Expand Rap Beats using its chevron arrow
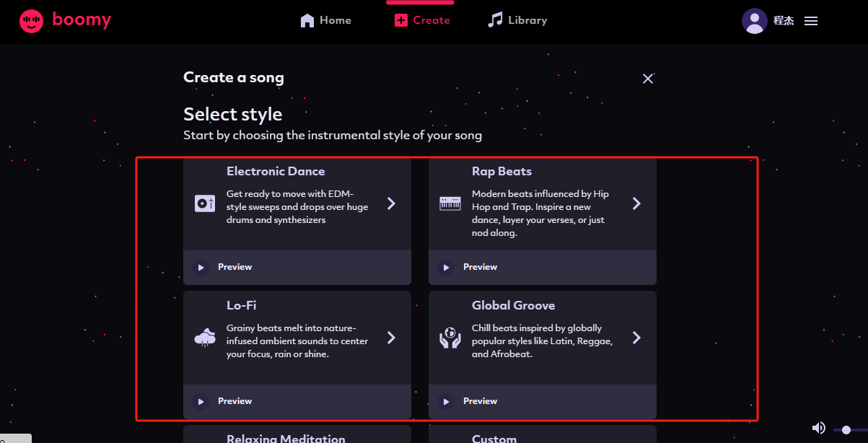 [x=636, y=203]
